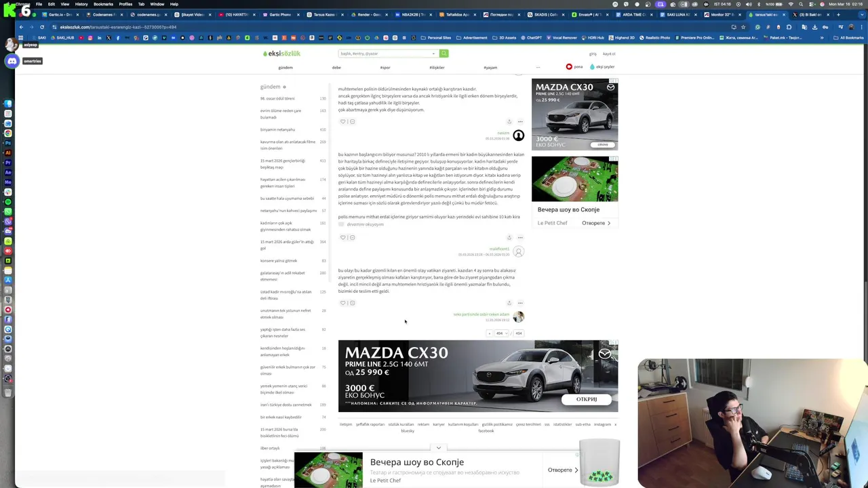Open the giriş login link
This screenshot has width=868, height=488.
tap(593, 54)
